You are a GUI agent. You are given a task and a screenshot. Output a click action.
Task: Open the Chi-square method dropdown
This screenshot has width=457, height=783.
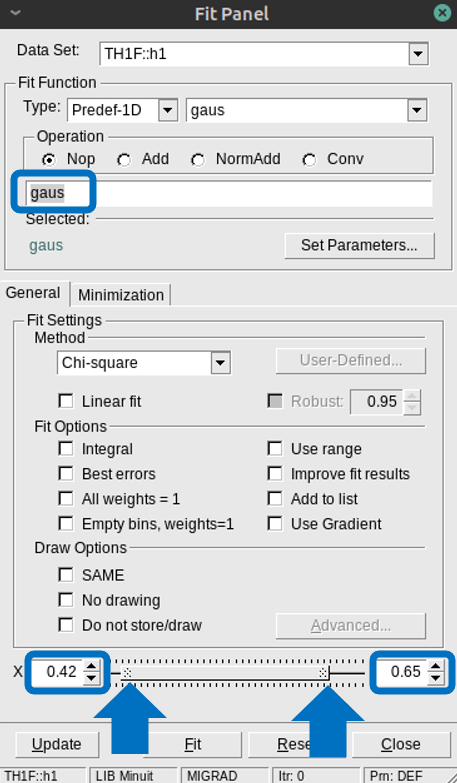(220, 363)
